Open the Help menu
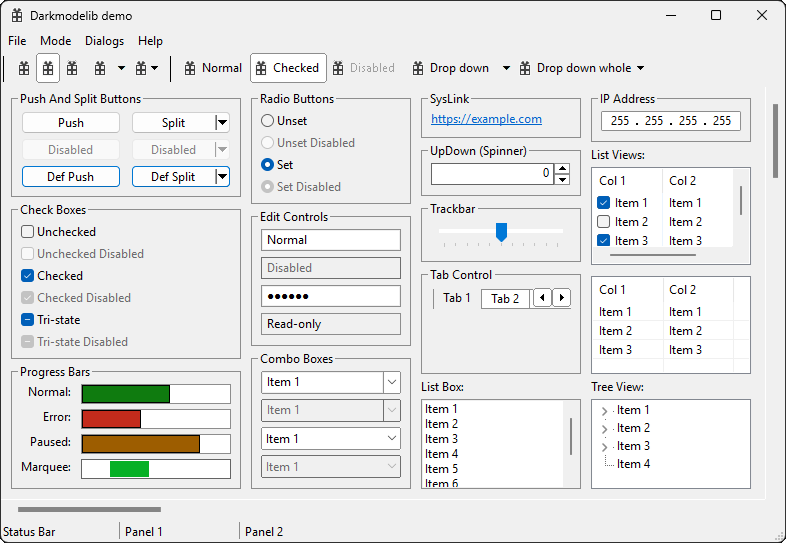786x543 pixels. click(x=150, y=41)
